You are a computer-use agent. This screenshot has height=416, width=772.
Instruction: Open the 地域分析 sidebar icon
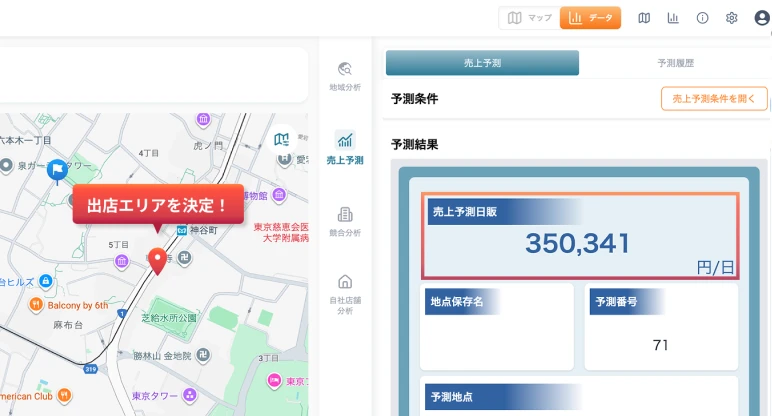(345, 76)
